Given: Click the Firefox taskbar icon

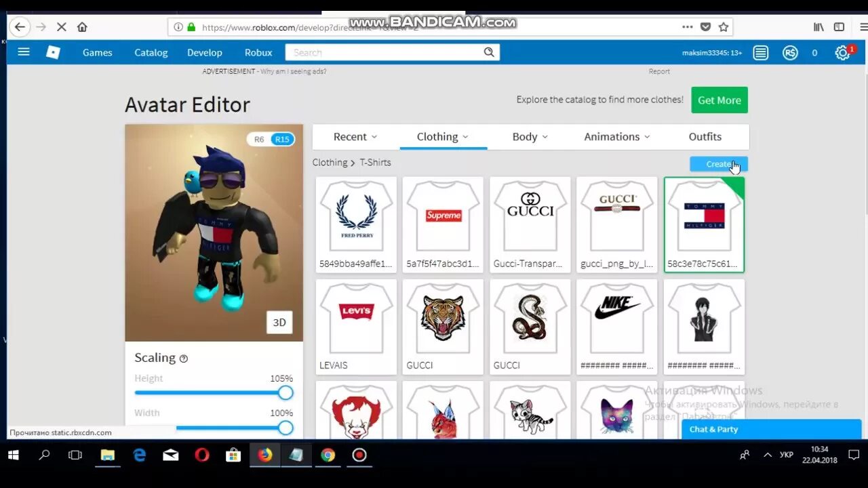Looking at the screenshot, I should pyautogui.click(x=265, y=455).
